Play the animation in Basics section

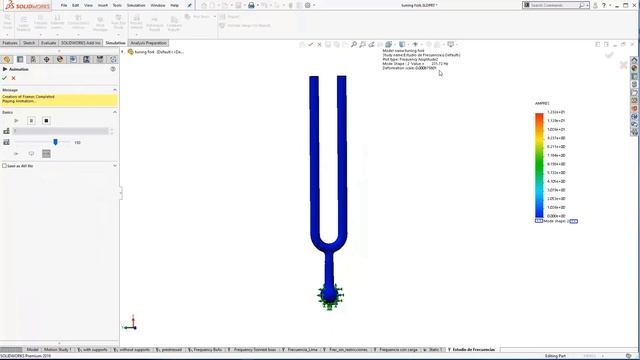(x=16, y=121)
